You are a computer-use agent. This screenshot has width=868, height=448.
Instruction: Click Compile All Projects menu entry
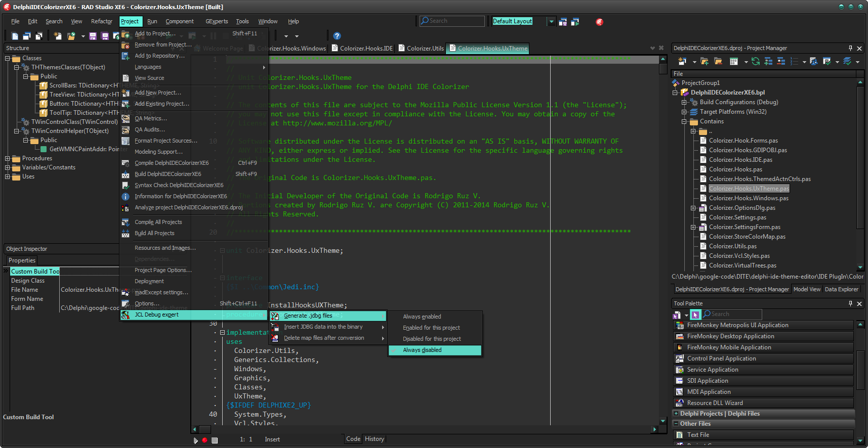(x=158, y=222)
